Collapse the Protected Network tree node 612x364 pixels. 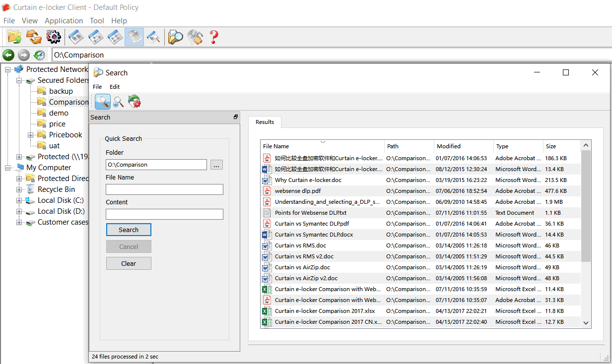7,69
